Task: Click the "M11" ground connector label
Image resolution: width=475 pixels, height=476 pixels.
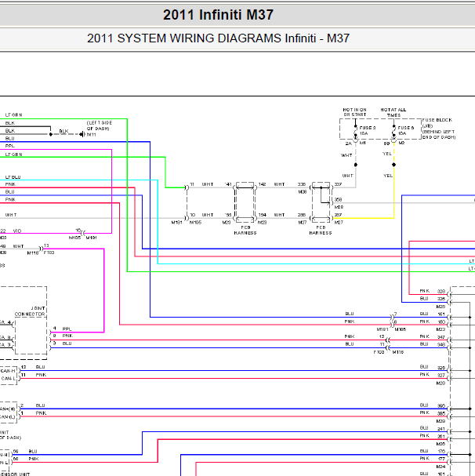Action: click(92, 134)
